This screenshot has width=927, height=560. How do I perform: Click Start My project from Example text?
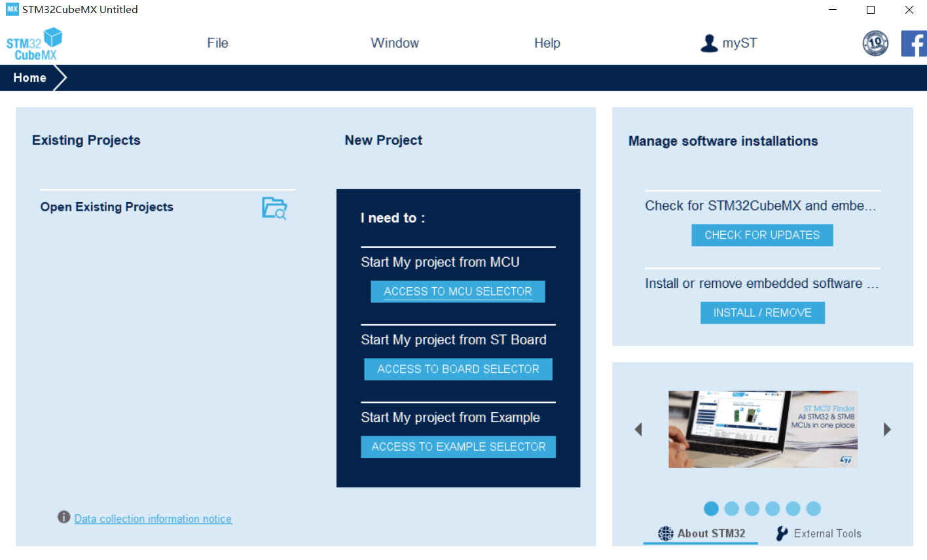450,418
